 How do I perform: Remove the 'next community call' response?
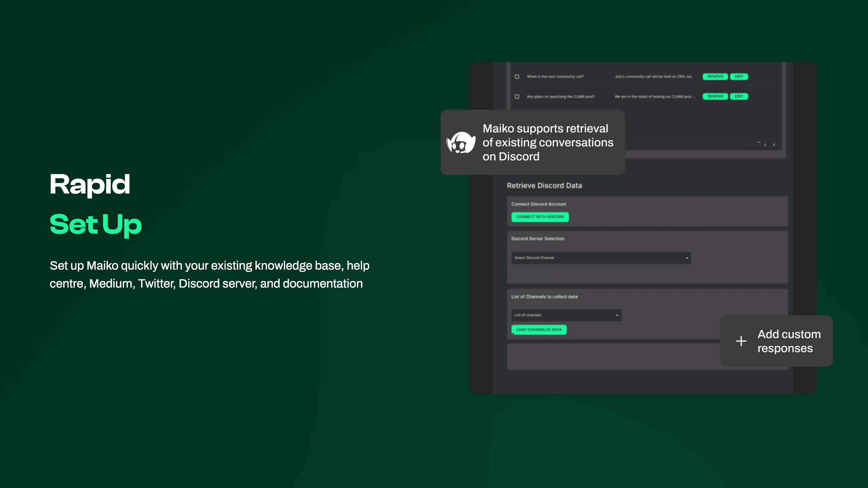click(715, 76)
